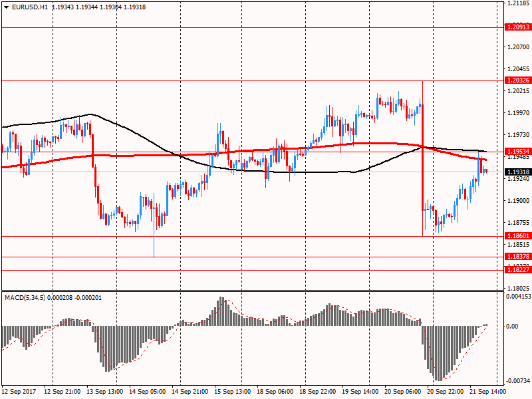Click the 12 Sep 21:00 time label
This screenshot has height=399, width=532.
coord(63,392)
